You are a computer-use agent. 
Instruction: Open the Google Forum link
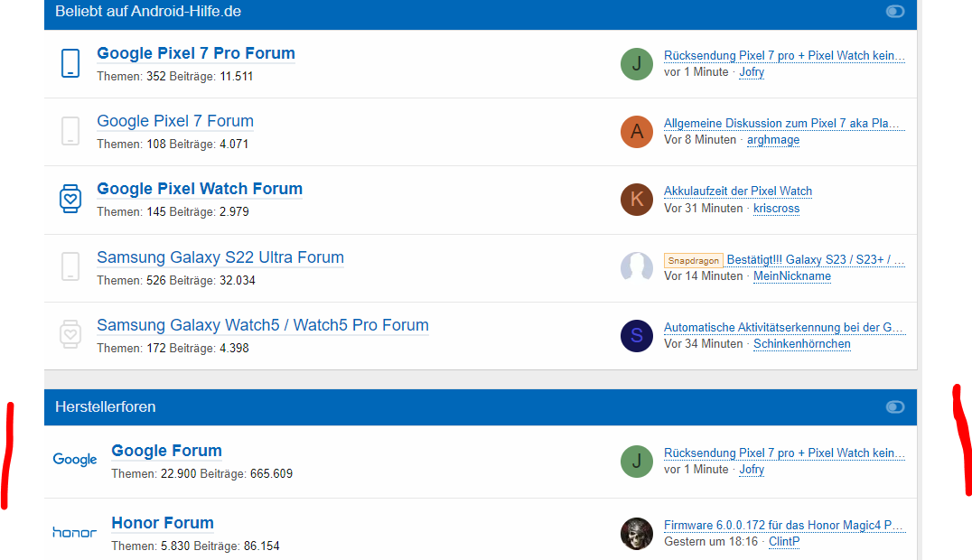[x=167, y=451]
